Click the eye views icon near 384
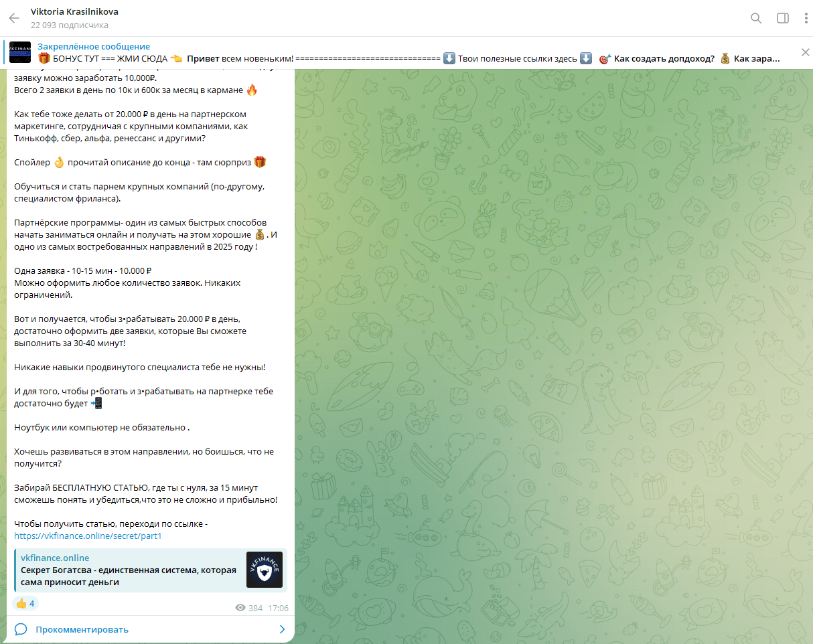This screenshot has height=644, width=813. [240, 608]
